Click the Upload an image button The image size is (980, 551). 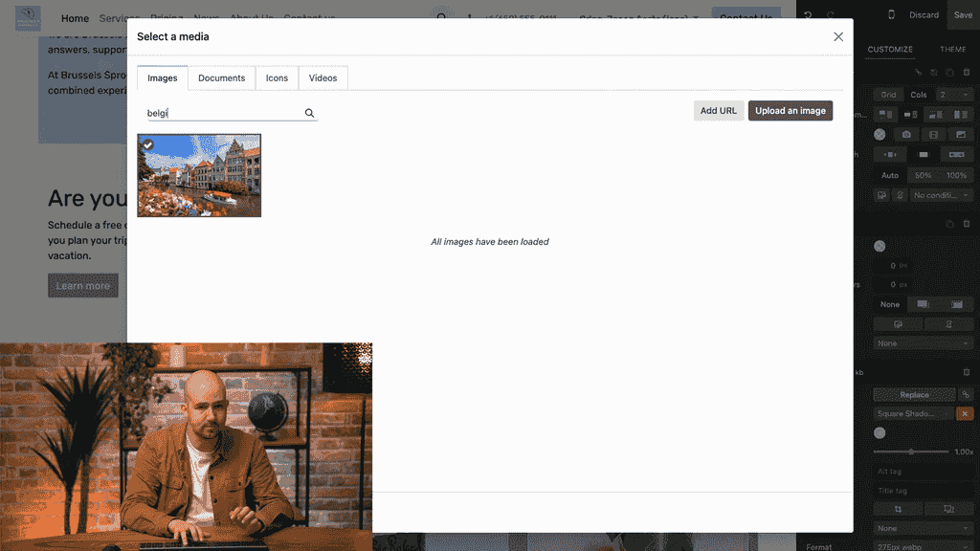[791, 110]
